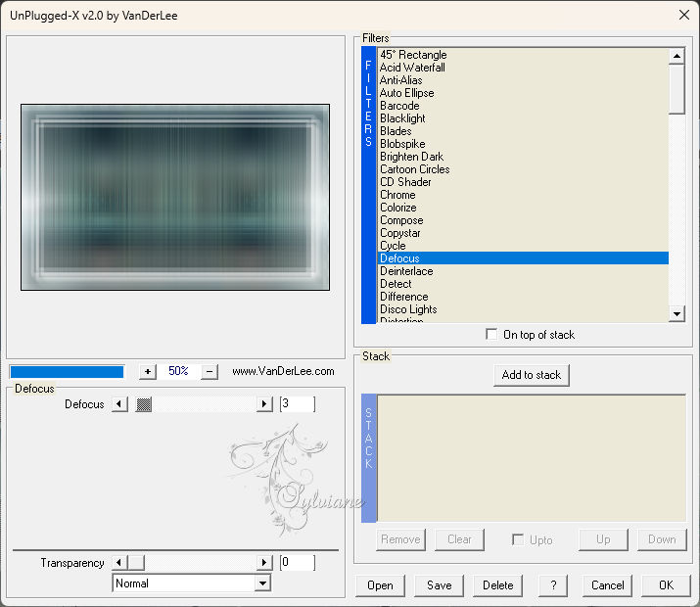
Task: Visit www.VanDerLee.com link
Action: 283,371
